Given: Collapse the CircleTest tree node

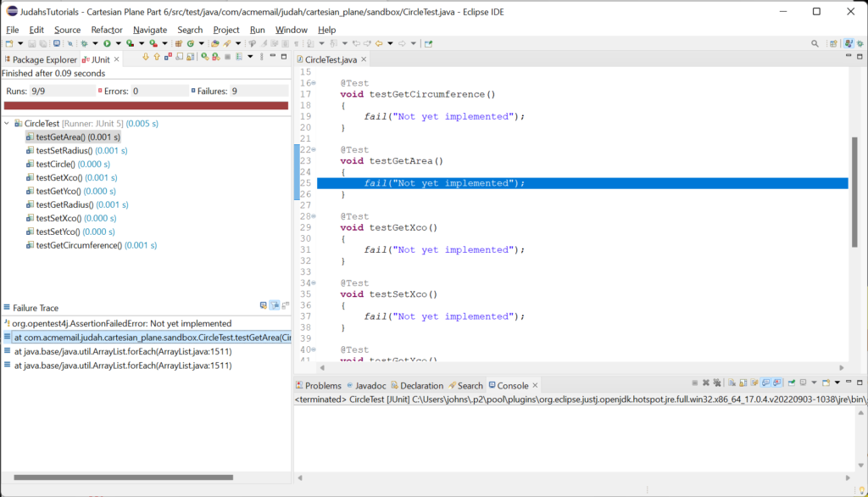Looking at the screenshot, I should click(8, 124).
